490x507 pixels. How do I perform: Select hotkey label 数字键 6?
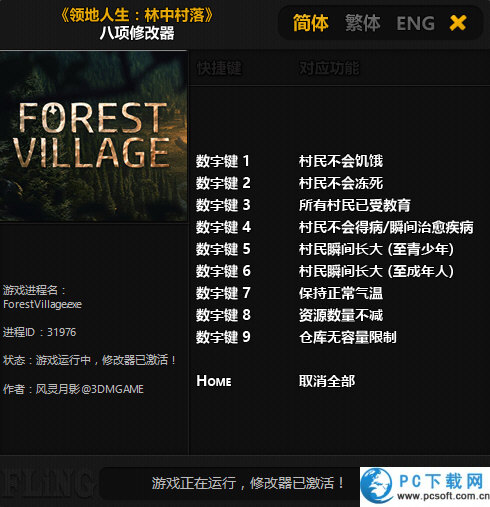[223, 271]
